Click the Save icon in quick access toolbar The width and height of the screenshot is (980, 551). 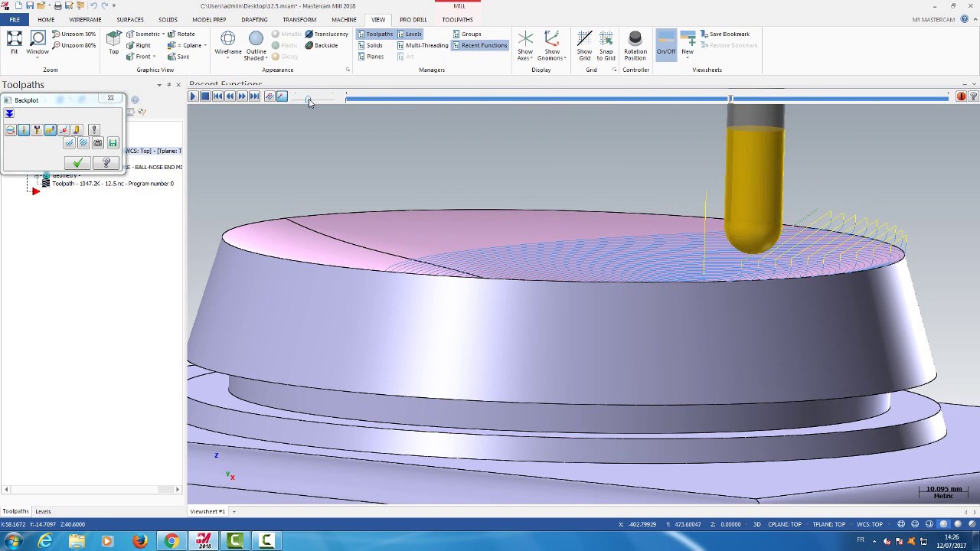29,6
